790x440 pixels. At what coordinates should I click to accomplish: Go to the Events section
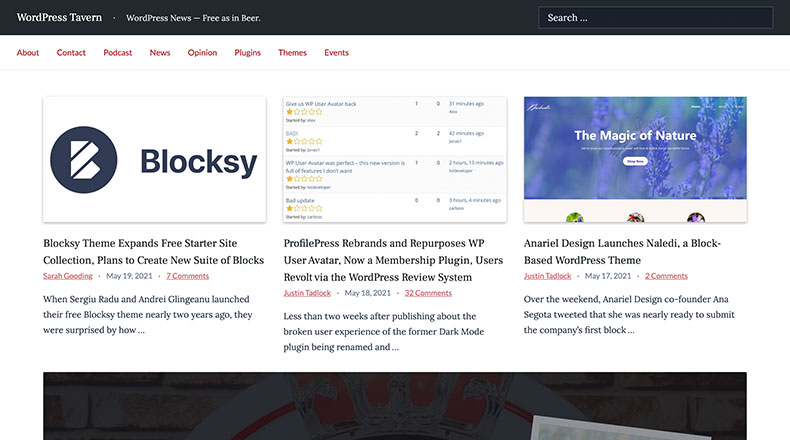tap(336, 52)
